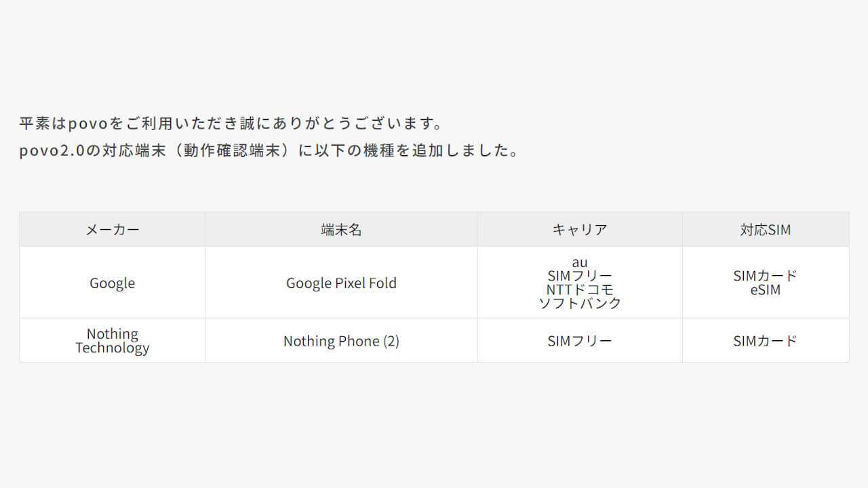Select the 'キャリア' column header
The width and height of the screenshot is (868, 488).
click(580, 230)
